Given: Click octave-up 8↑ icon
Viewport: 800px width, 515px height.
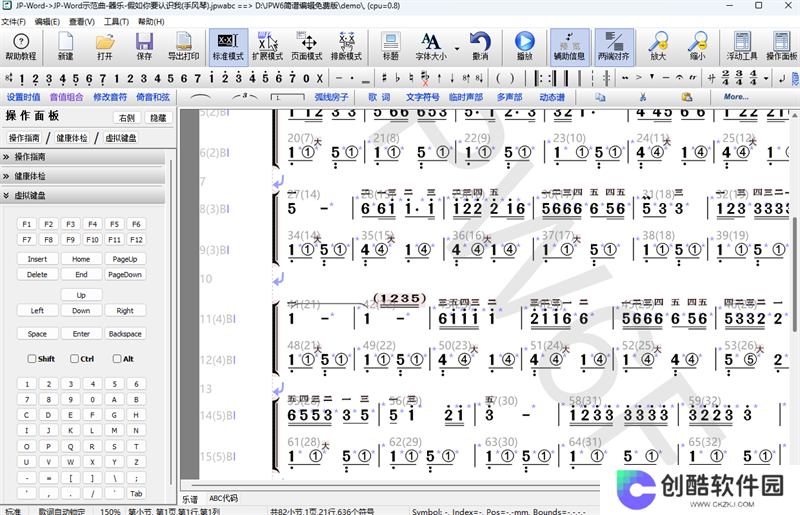Looking at the screenshot, I should [x=466, y=79].
